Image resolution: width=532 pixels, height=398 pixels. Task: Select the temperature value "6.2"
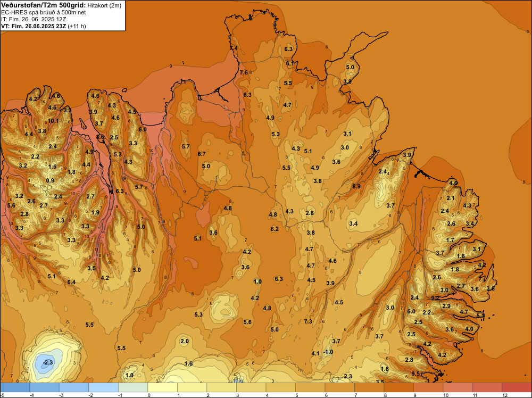(275, 229)
